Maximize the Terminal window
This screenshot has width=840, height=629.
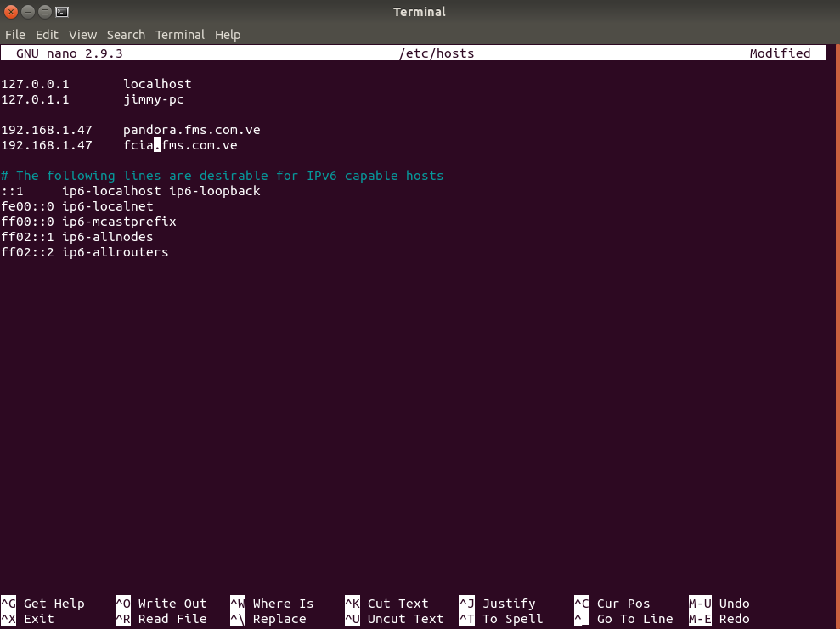point(45,12)
